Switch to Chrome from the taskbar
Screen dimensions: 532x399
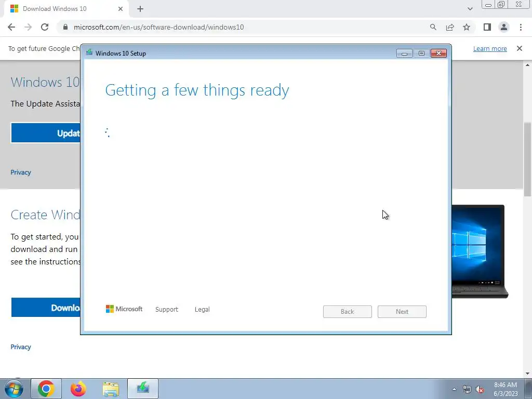(x=46, y=389)
